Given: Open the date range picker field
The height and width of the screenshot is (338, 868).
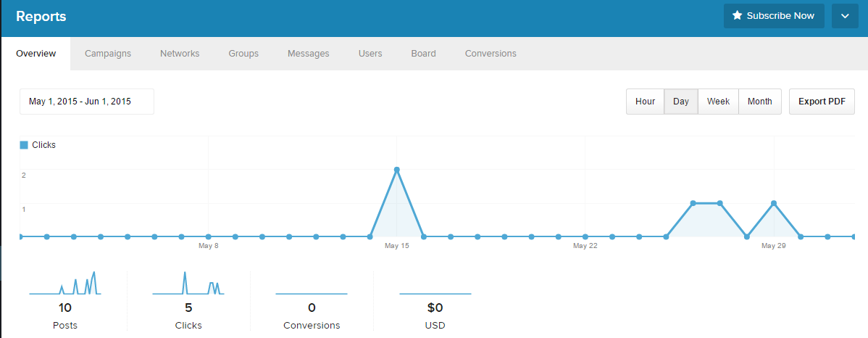Looking at the screenshot, I should (87, 102).
